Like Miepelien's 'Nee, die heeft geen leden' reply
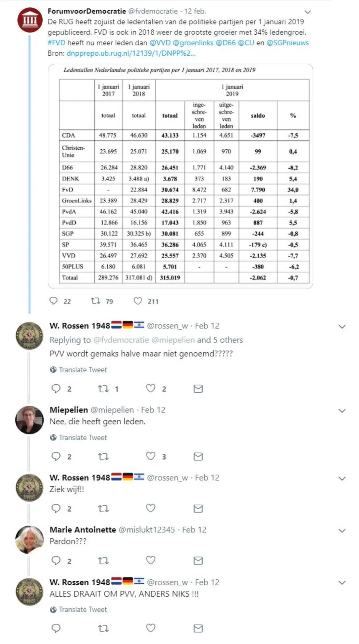The width and height of the screenshot is (359, 644). coord(151,456)
